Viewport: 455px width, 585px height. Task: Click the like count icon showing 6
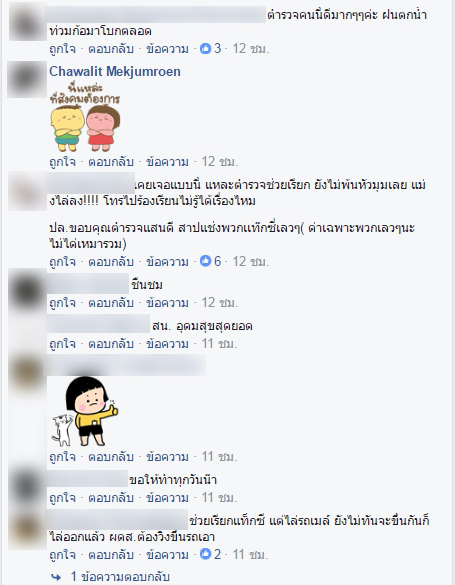click(x=205, y=261)
